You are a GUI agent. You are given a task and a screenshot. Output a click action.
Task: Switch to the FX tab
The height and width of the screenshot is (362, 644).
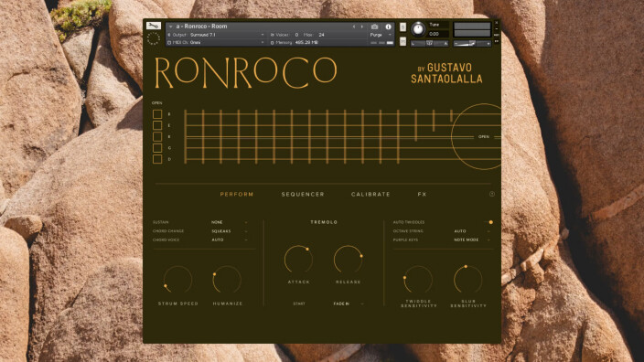[422, 194]
